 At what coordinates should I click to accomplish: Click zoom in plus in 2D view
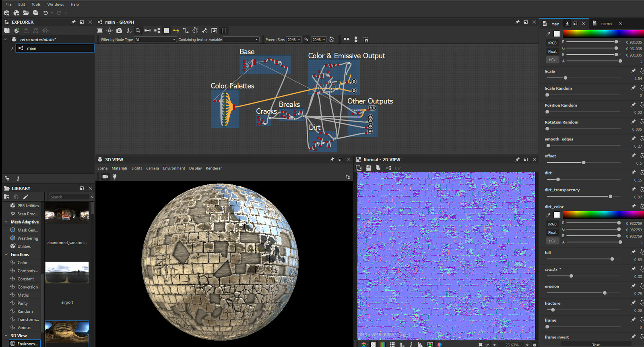527,345
